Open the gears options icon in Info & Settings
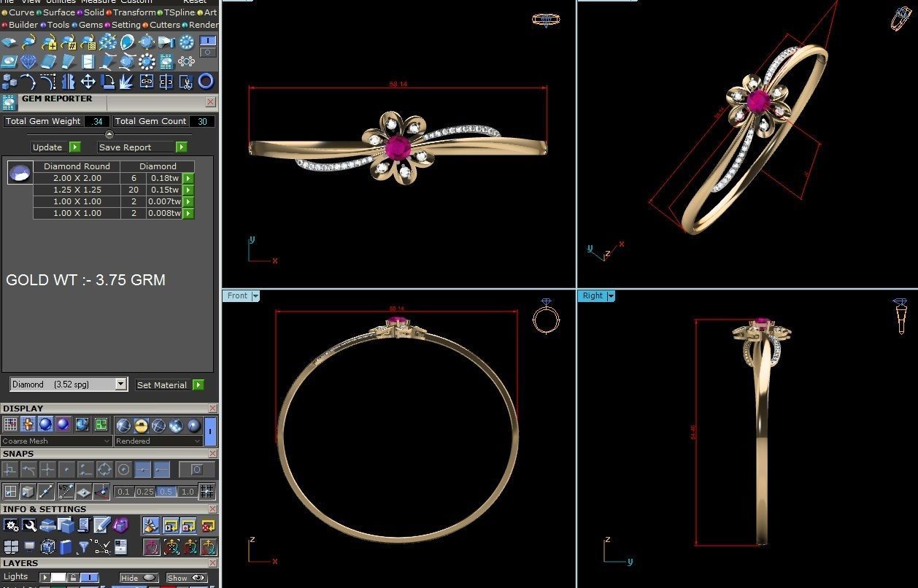The height and width of the screenshot is (588, 918). point(11,525)
